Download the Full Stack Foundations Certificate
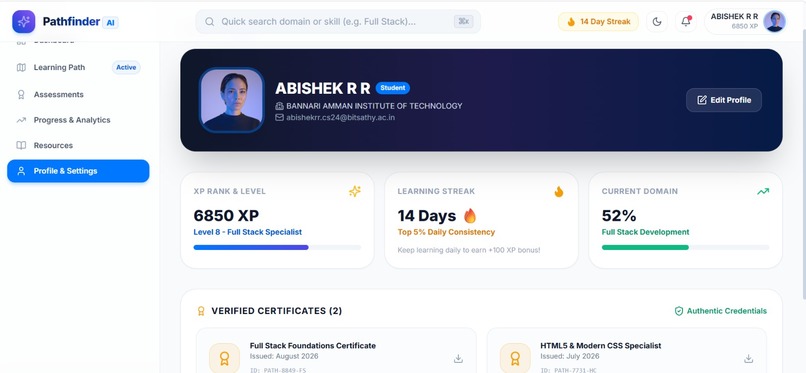Viewport: 806px width, 373px height. click(458, 359)
